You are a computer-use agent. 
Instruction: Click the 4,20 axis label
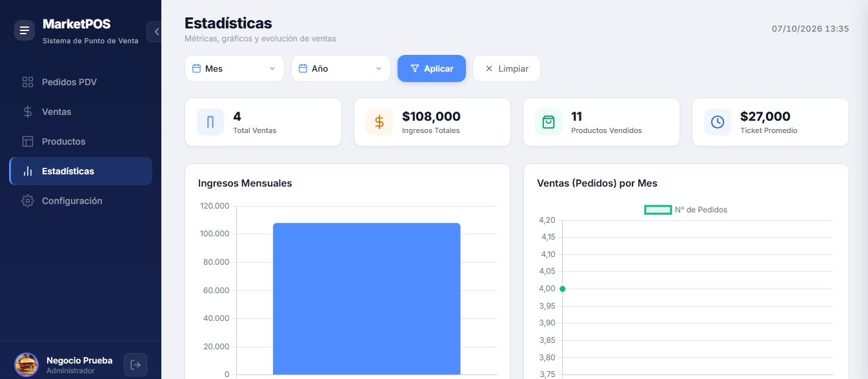(x=547, y=220)
